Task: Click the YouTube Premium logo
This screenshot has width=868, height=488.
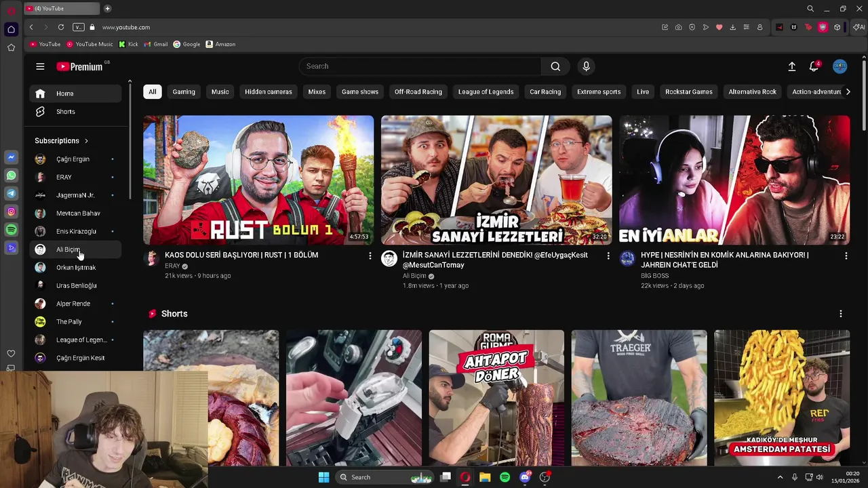Action: (x=79, y=66)
